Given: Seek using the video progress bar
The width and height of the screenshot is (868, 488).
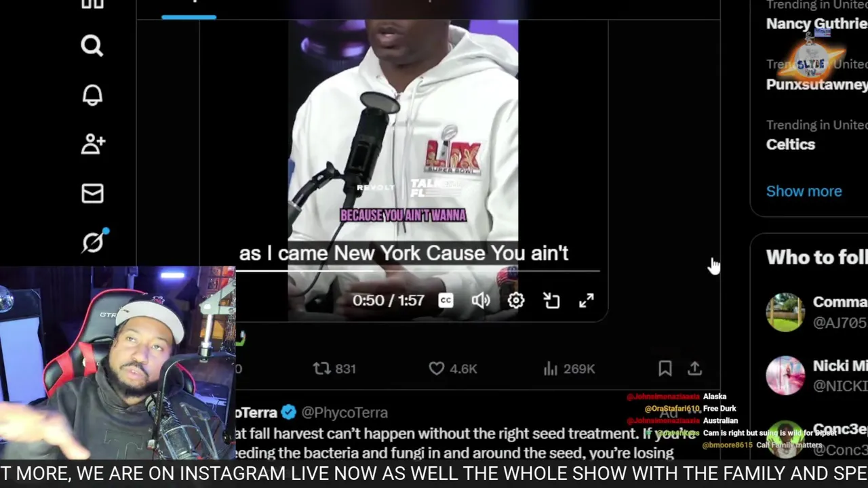Looking at the screenshot, I should tap(418, 270).
